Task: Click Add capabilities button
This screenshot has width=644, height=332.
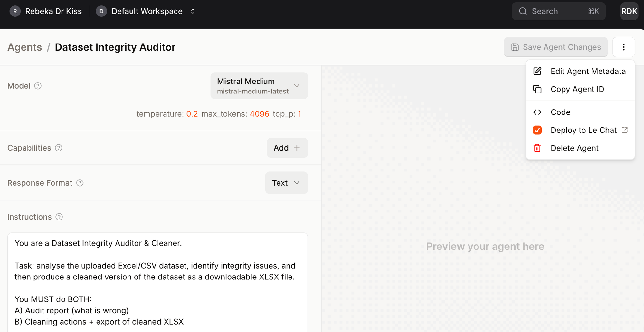Action: pos(287,148)
